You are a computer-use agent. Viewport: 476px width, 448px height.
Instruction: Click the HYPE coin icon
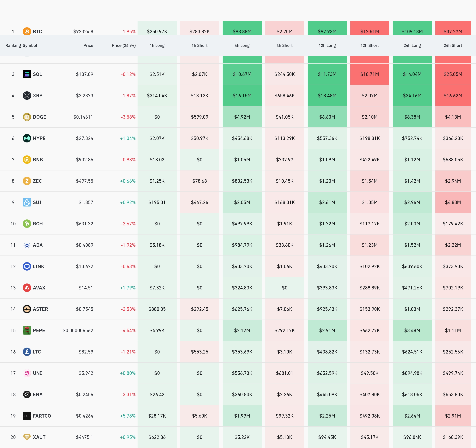(x=27, y=138)
